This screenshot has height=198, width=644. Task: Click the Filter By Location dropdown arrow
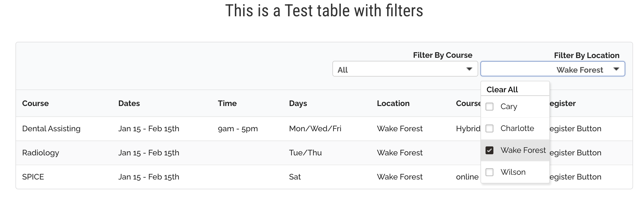[616, 69]
